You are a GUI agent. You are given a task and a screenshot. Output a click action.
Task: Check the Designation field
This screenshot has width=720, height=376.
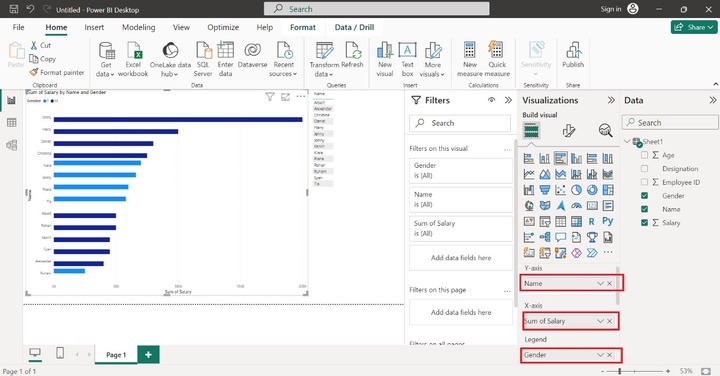645,168
